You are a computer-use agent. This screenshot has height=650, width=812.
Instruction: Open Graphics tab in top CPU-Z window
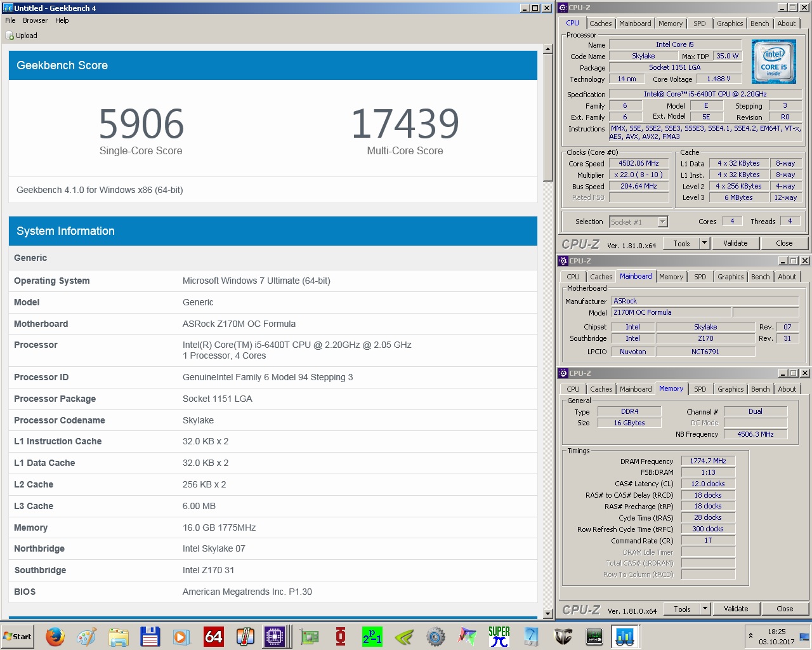tap(730, 23)
